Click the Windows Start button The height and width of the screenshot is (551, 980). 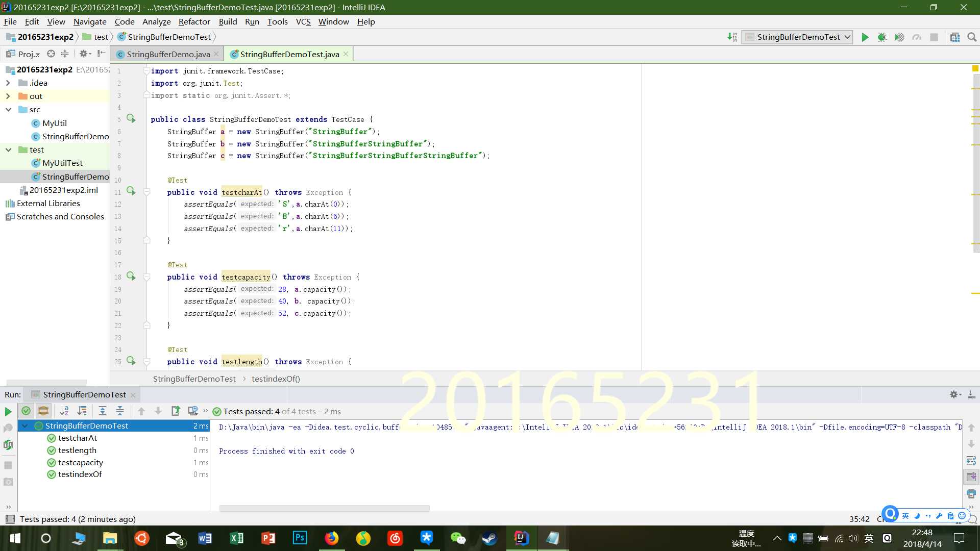point(15,538)
